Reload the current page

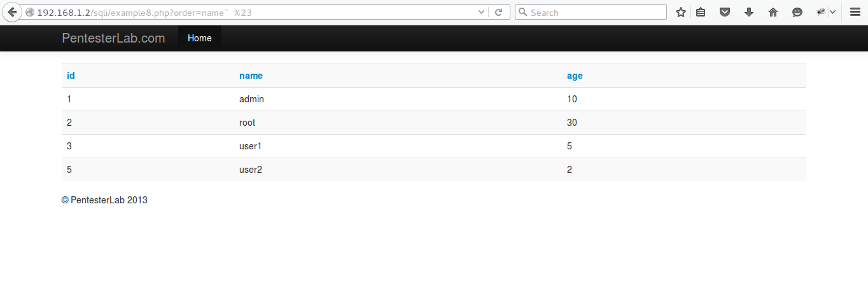pyautogui.click(x=499, y=12)
